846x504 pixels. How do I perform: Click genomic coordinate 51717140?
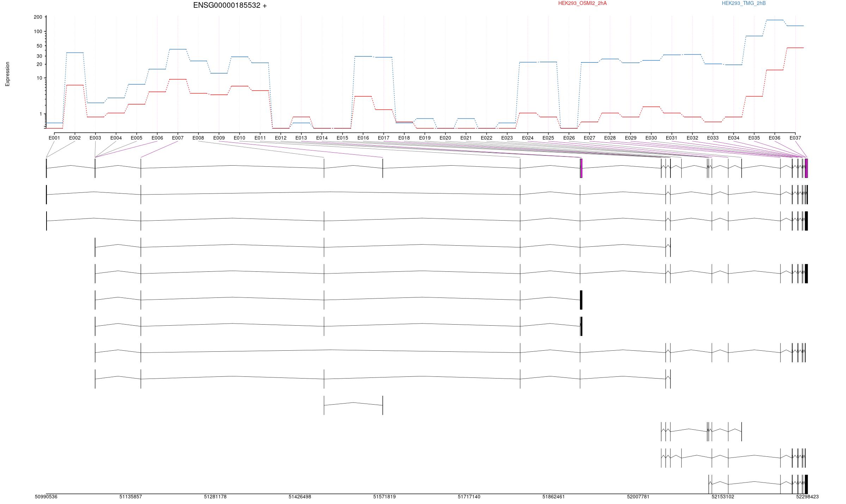pyautogui.click(x=469, y=497)
